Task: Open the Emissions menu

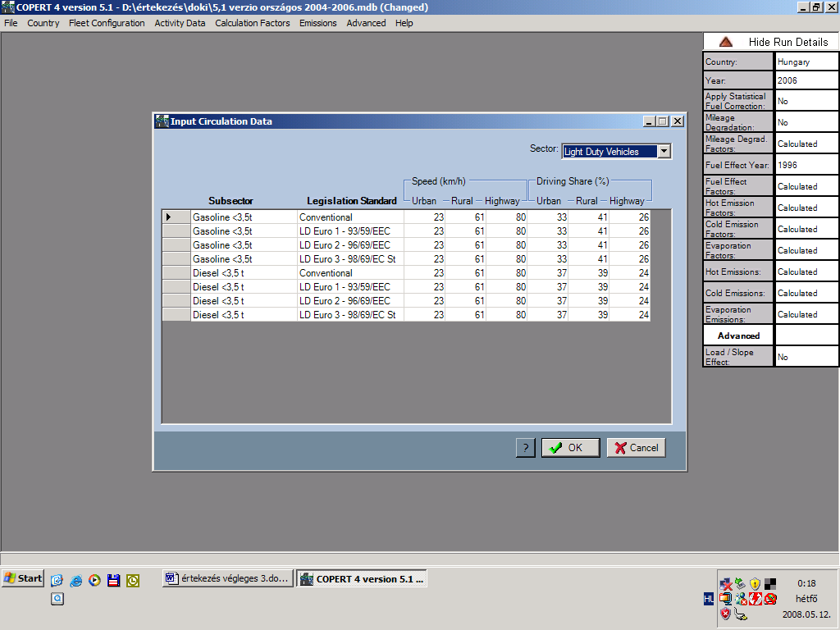Action: click(x=318, y=23)
